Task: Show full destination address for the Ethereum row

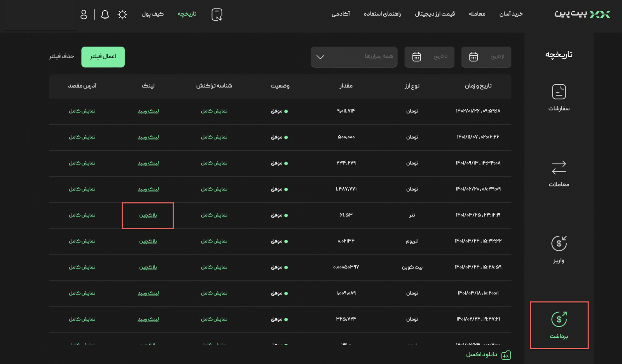Action: (82, 241)
